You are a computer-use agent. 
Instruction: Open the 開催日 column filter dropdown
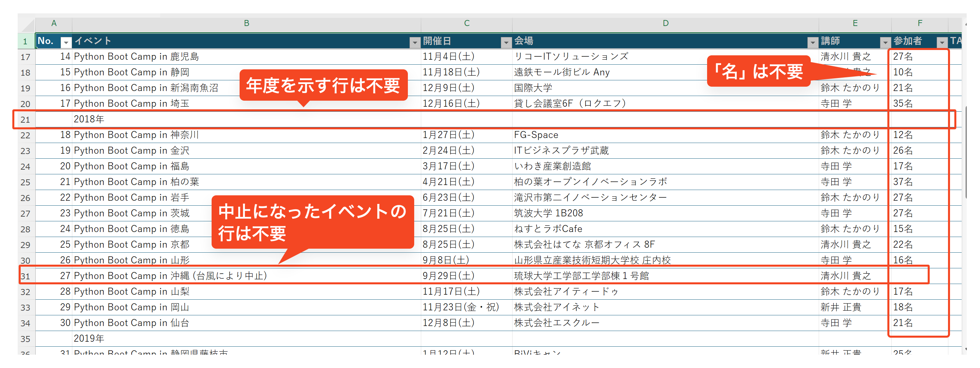(x=506, y=42)
